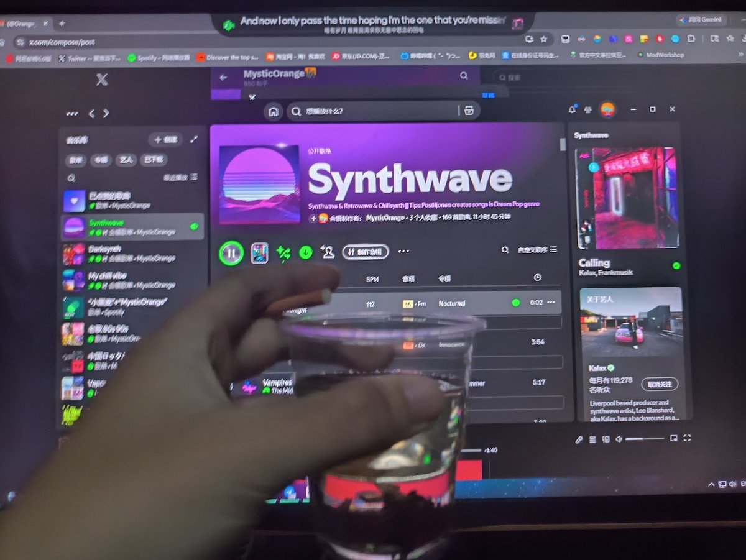Toggle the saved checkmark on 6:02 track
The height and width of the screenshot is (560, 746).
pos(515,303)
